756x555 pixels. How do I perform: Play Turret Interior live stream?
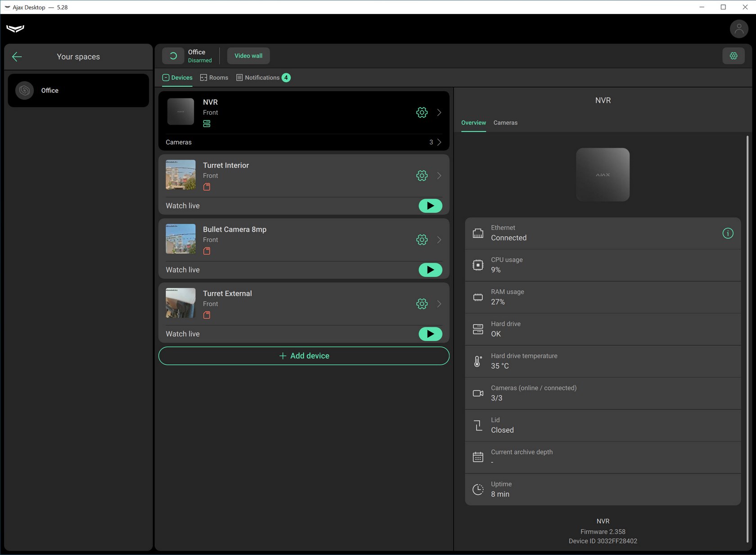click(x=430, y=206)
